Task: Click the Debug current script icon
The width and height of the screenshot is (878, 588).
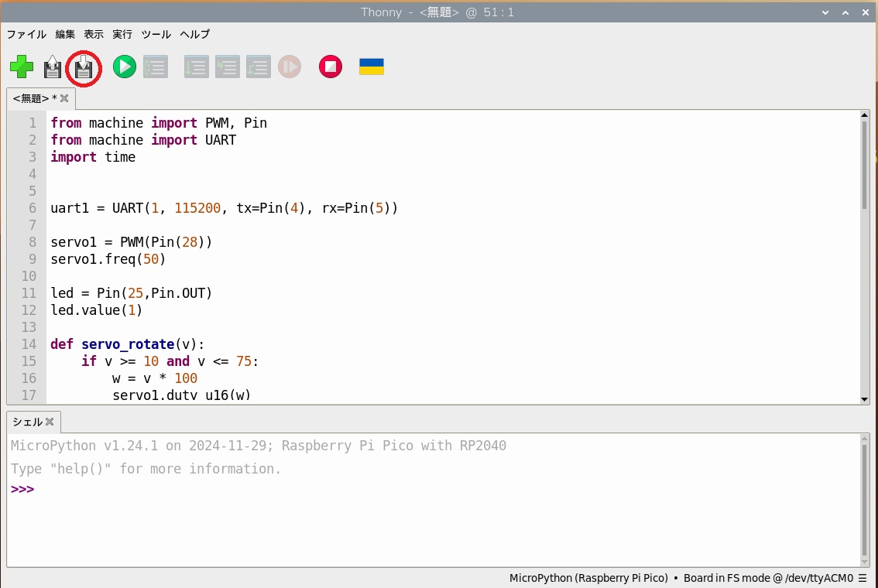Action: click(156, 67)
